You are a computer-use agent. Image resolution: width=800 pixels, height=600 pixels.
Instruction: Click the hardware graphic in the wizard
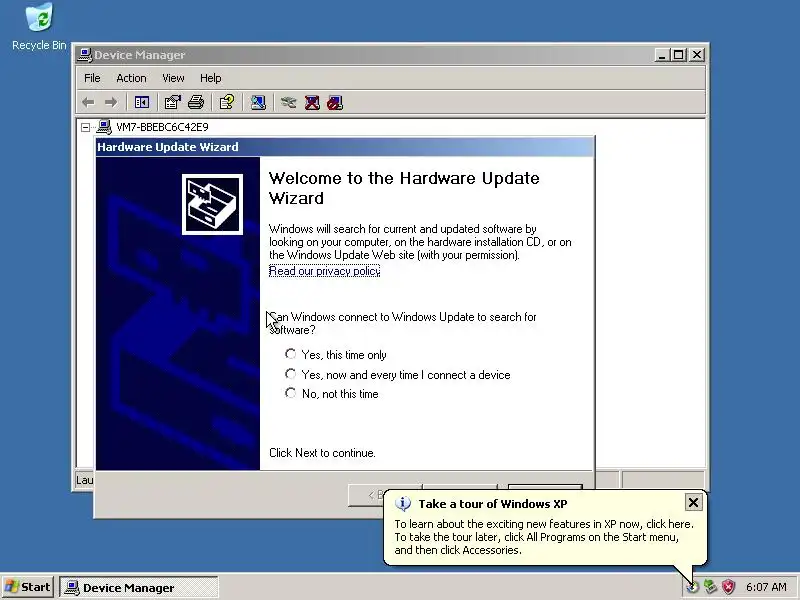pos(212,205)
